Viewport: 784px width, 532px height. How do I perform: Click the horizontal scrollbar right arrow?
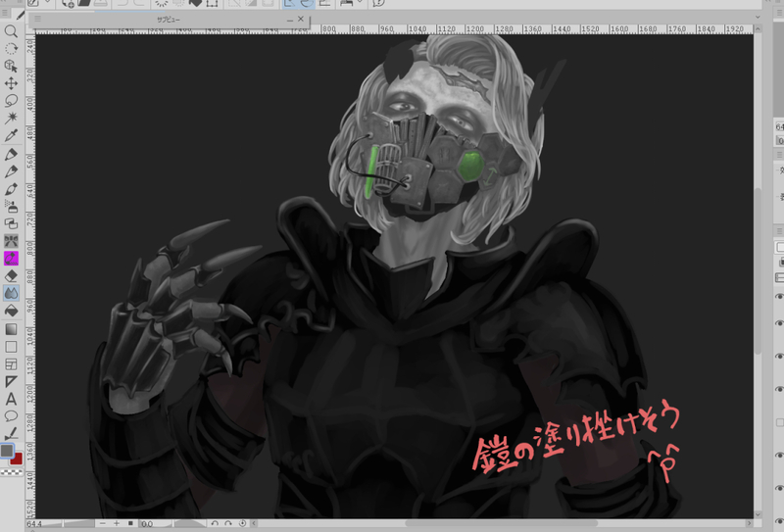click(x=749, y=523)
